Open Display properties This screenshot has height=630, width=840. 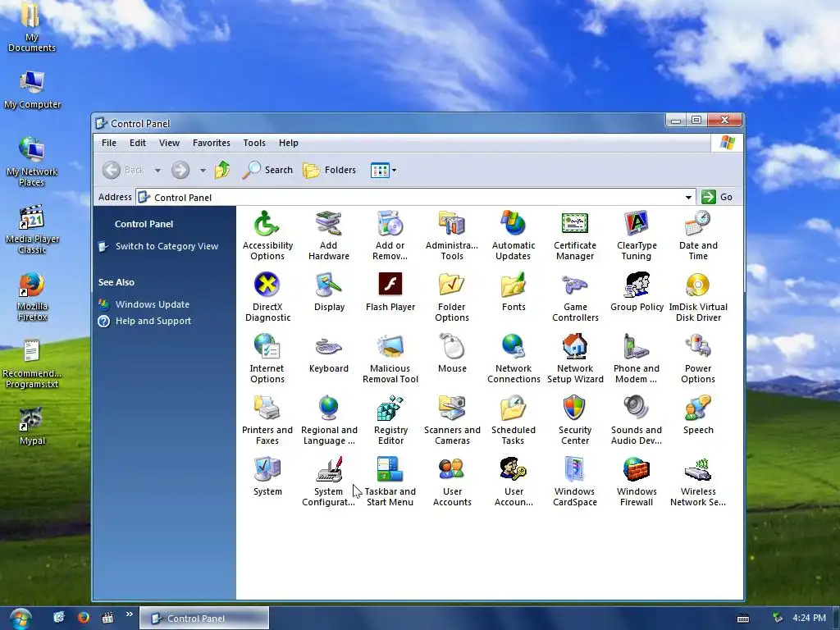329,292
